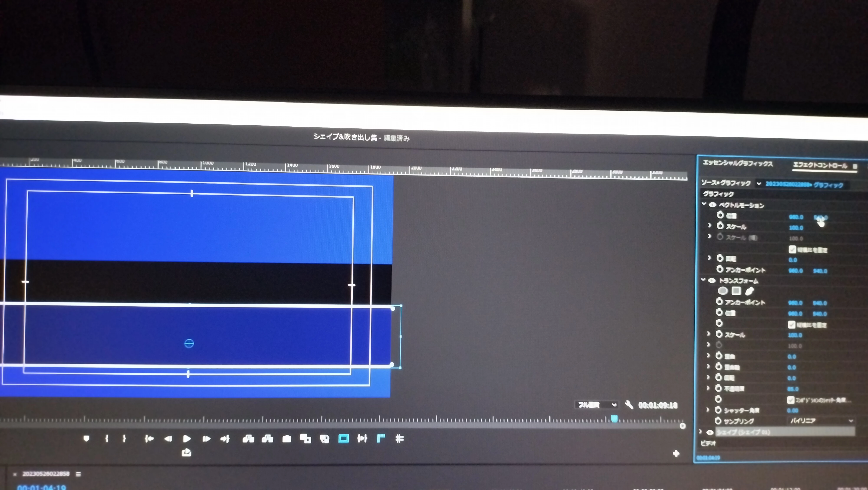Toggle the Safe Margins button
This screenshot has height=490, width=868.
pos(343,438)
